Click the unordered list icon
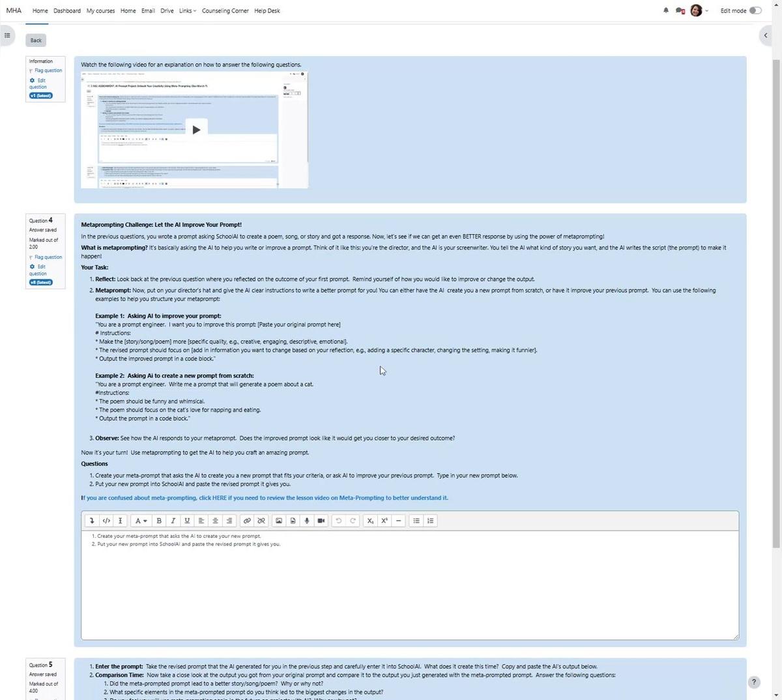This screenshot has height=700, width=782. tap(416, 520)
